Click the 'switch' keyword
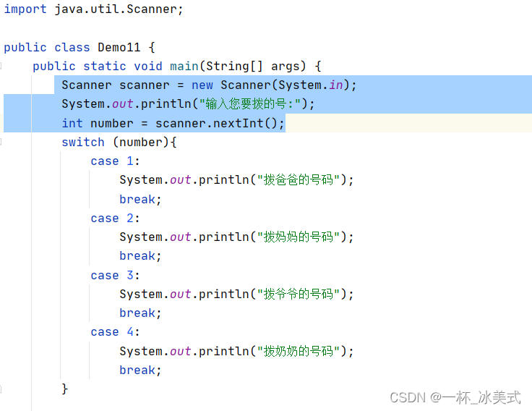 [x=83, y=142]
